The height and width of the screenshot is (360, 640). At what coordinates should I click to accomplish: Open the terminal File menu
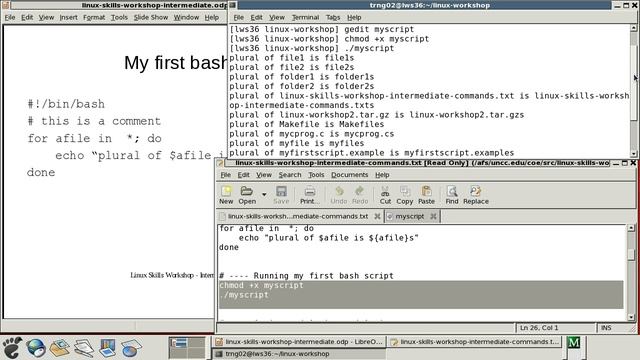click(x=238, y=18)
